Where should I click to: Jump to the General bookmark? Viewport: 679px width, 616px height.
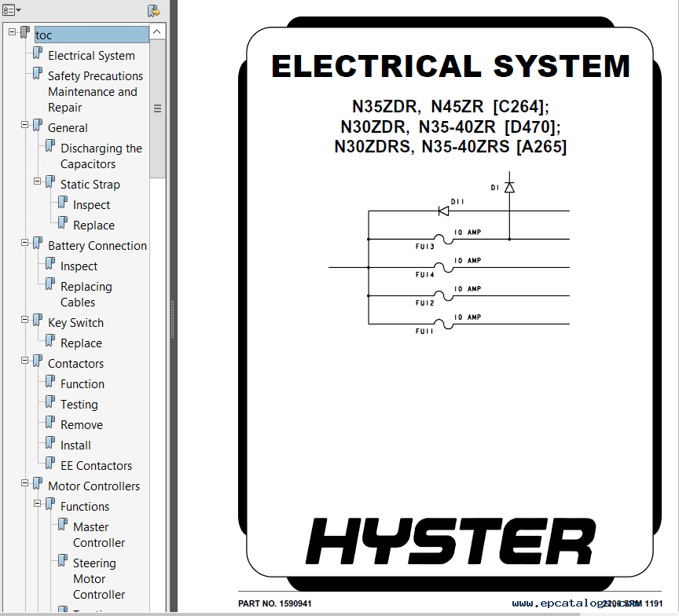68,128
